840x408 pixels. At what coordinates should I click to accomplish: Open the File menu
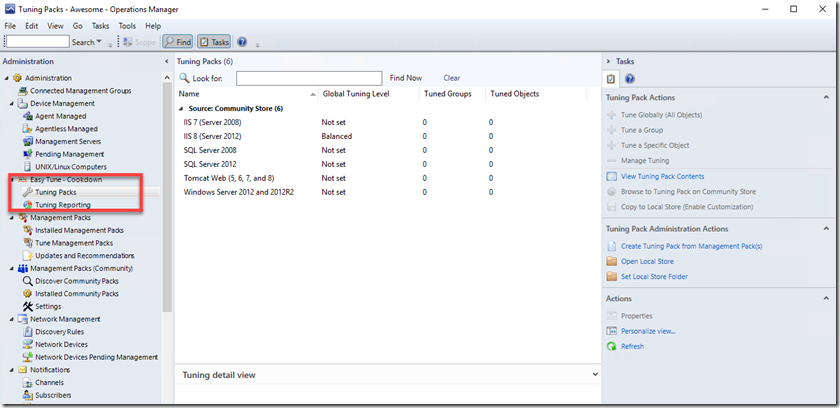pos(10,26)
